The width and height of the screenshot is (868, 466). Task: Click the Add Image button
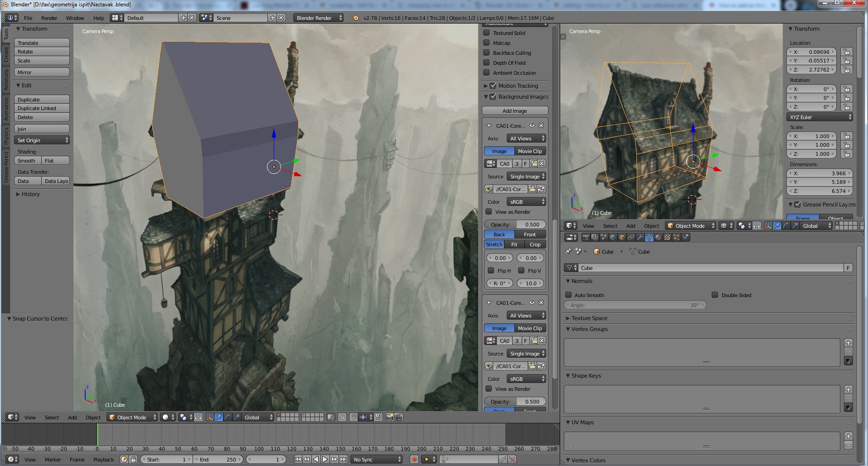tap(515, 110)
